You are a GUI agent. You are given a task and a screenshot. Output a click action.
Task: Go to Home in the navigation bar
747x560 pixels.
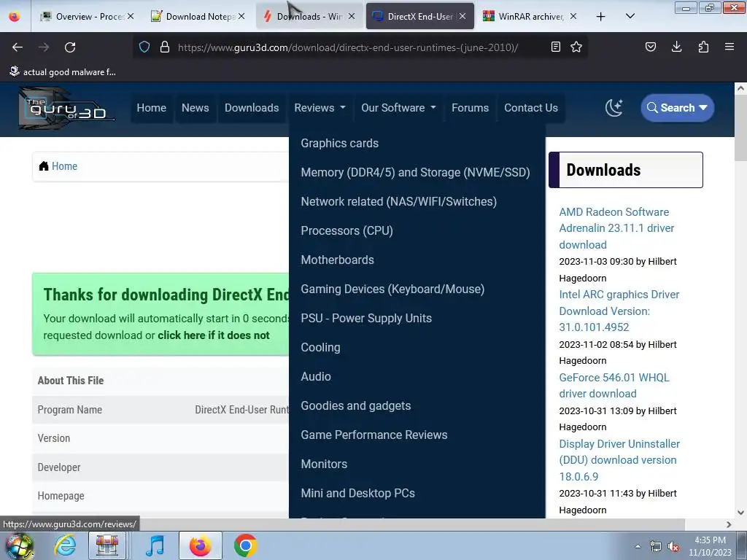[x=152, y=108]
